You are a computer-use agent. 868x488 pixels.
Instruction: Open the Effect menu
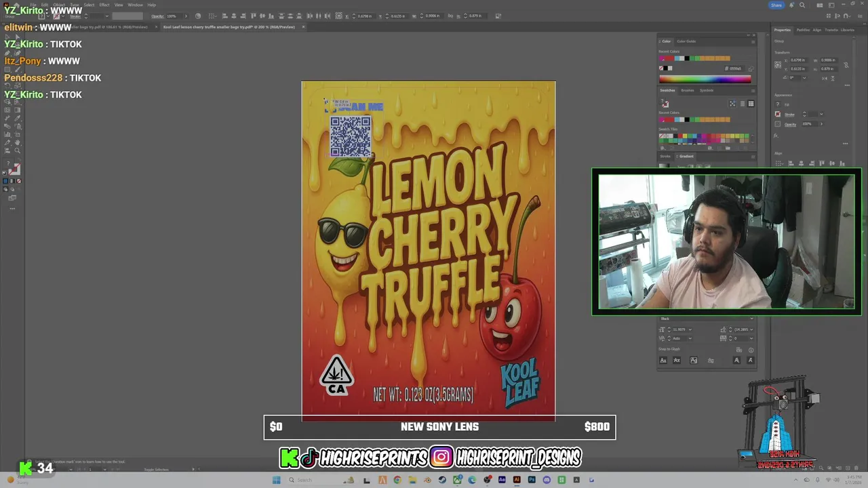104,5
